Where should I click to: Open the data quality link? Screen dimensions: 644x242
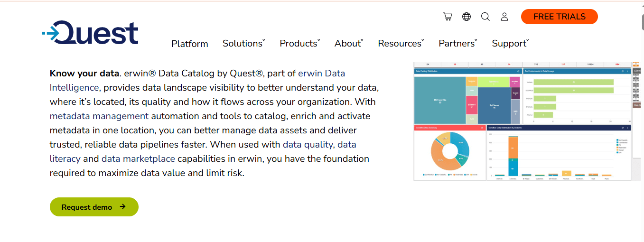click(x=308, y=144)
